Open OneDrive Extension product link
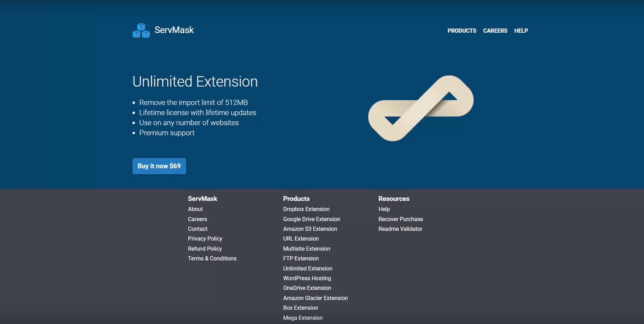Image resolution: width=644 pixels, height=324 pixels. [307, 288]
